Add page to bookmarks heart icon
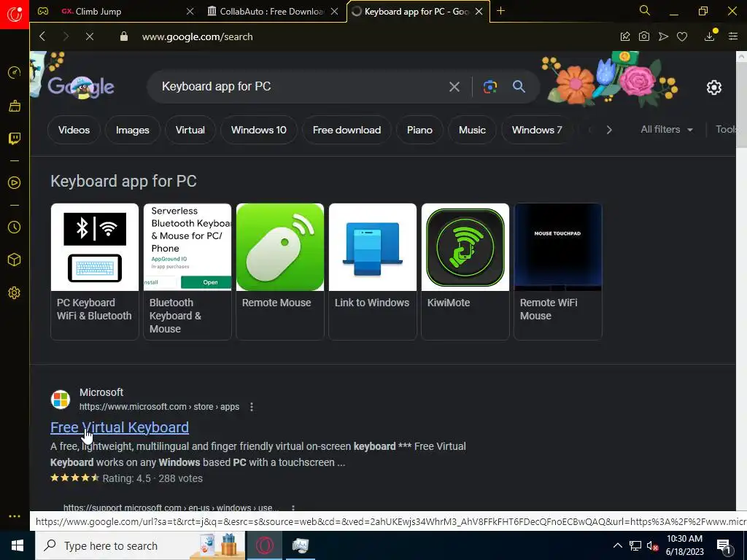 [682, 36]
